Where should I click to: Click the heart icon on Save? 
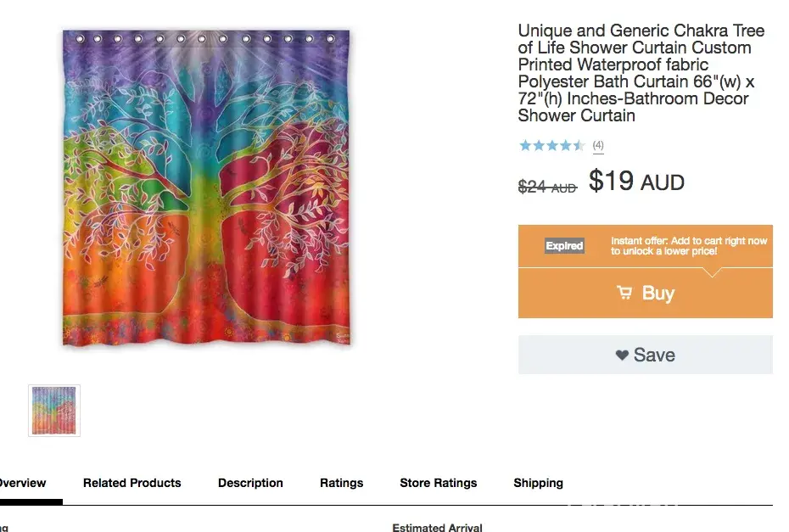tap(622, 356)
